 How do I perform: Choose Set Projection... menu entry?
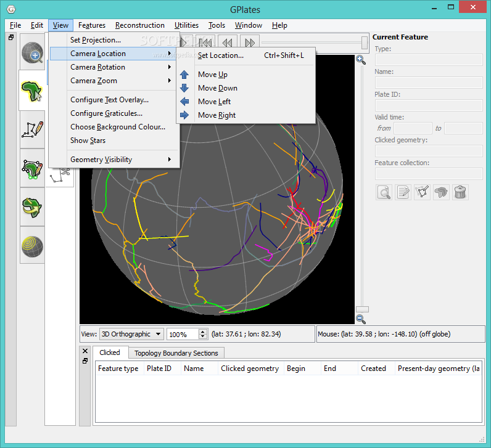tap(114, 40)
